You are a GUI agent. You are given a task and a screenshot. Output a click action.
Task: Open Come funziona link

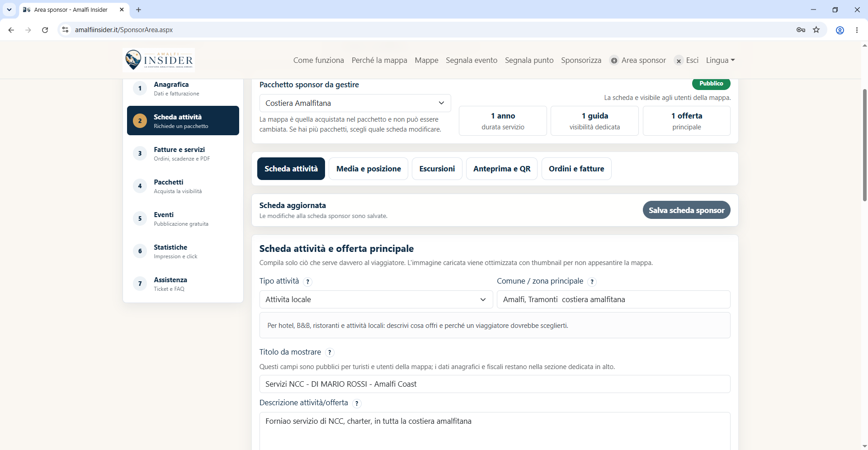(x=319, y=60)
